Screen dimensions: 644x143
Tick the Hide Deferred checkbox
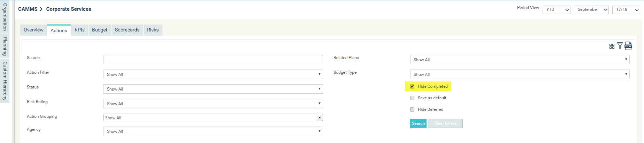(412, 109)
